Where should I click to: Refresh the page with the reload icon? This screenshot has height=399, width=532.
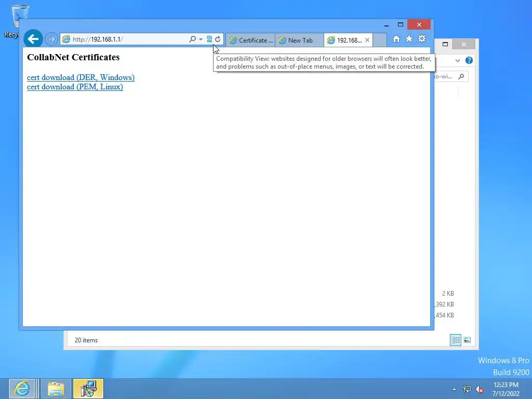[218, 39]
